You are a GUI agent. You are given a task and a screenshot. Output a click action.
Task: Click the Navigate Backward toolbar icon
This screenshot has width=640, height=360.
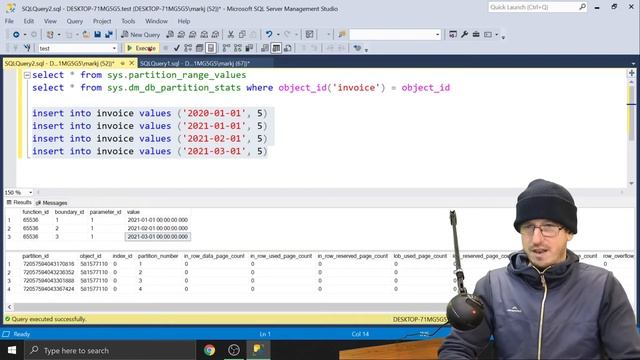(16, 35)
